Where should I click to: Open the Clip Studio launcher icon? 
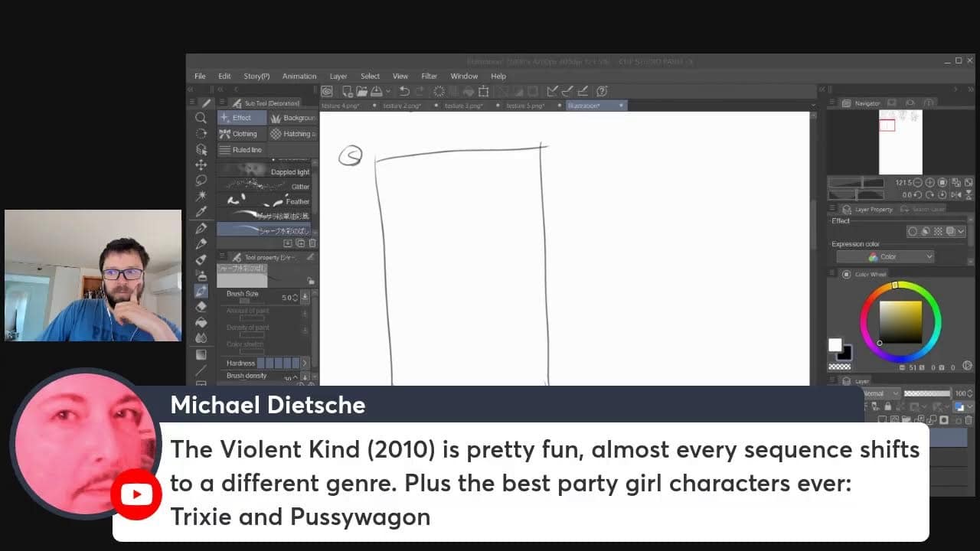point(327,91)
